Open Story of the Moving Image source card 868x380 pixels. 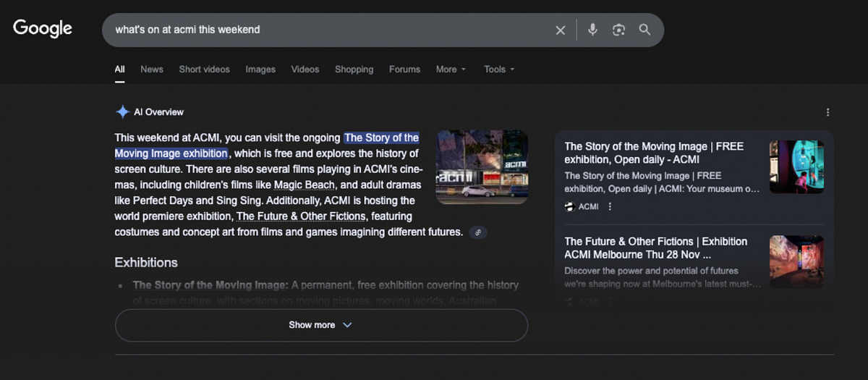(653, 153)
